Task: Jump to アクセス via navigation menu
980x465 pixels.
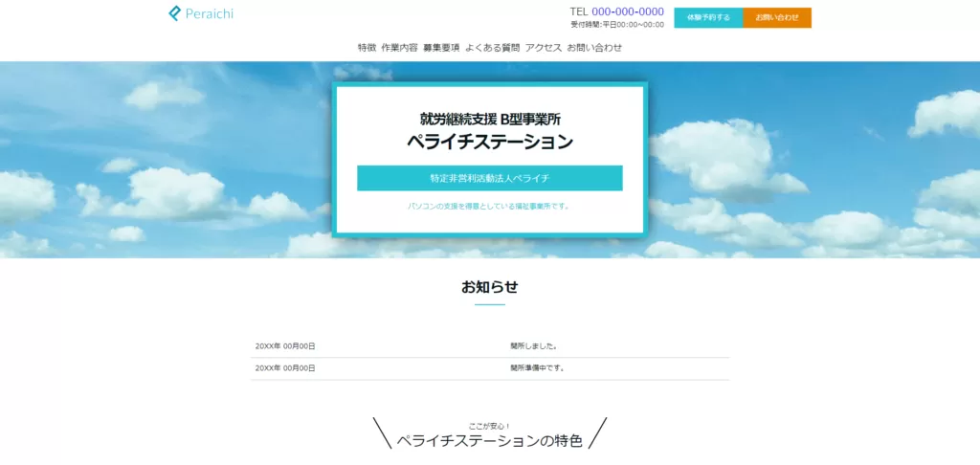Action: point(544,47)
